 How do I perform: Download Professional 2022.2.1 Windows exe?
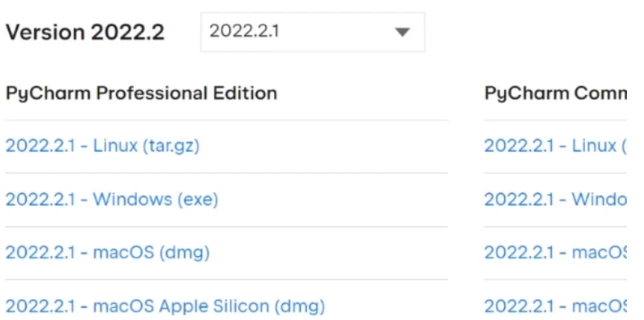pos(112,199)
